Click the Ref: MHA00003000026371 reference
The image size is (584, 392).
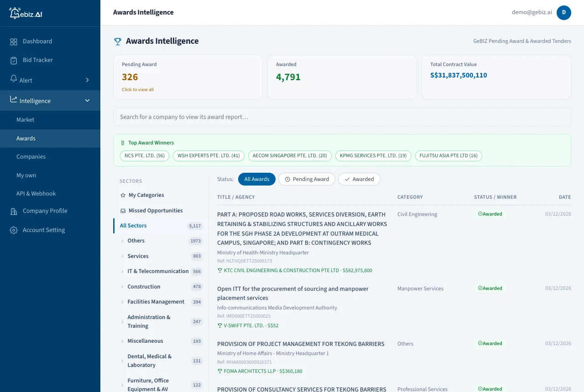[x=244, y=362]
